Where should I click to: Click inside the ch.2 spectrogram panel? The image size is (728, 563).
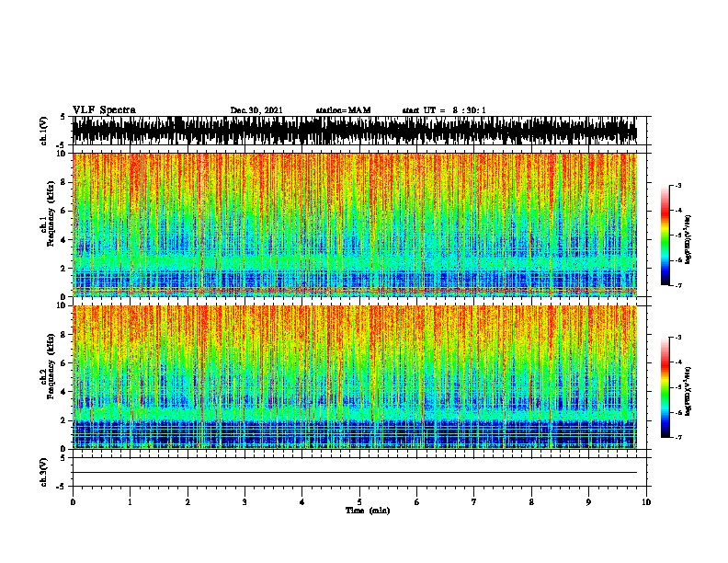pyautogui.click(x=355, y=377)
